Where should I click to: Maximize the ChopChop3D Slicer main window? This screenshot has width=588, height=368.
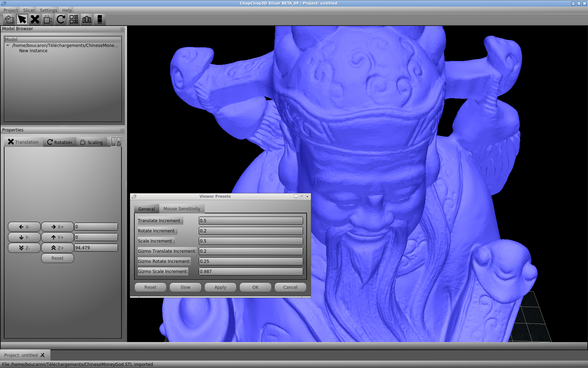[579, 3]
